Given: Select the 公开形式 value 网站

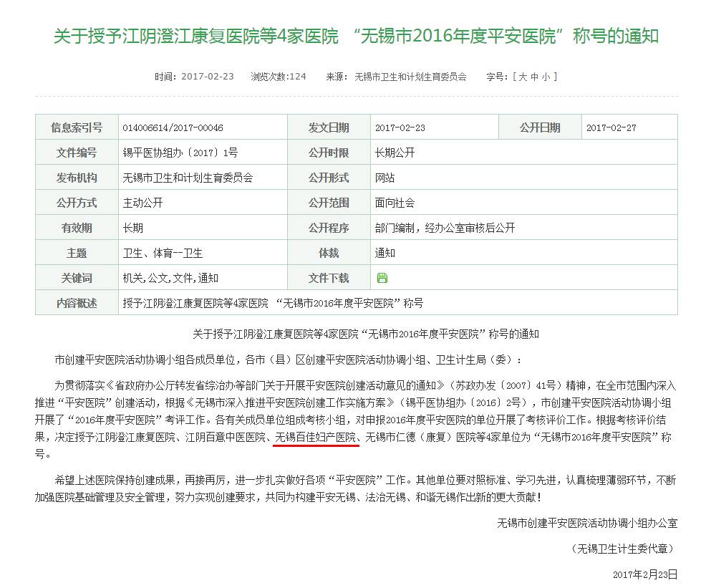Looking at the screenshot, I should pos(385,178).
